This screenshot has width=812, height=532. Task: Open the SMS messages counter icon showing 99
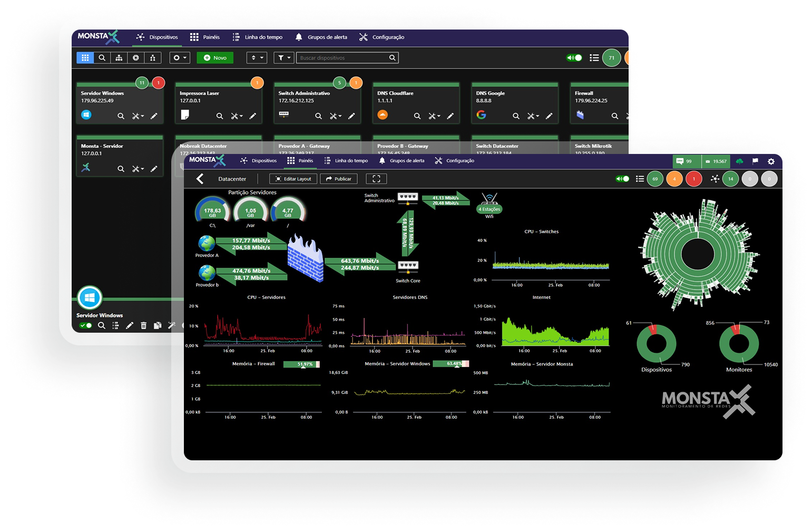pos(686,161)
